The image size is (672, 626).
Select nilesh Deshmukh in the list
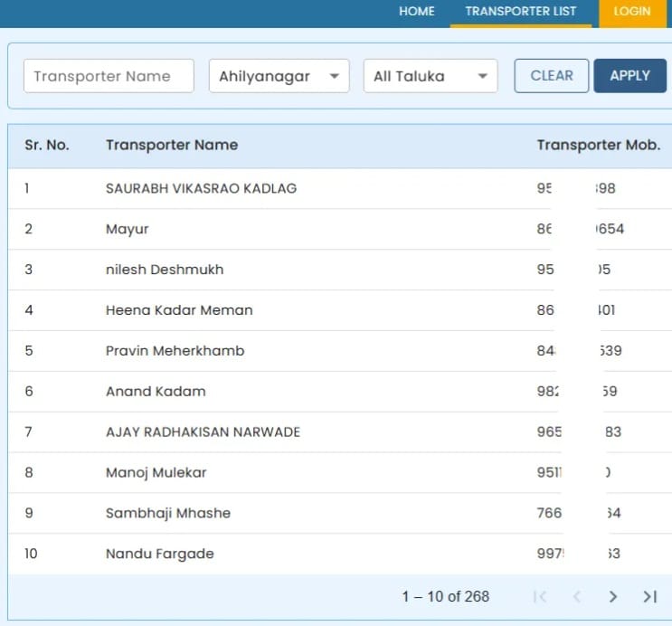pyautogui.click(x=165, y=270)
